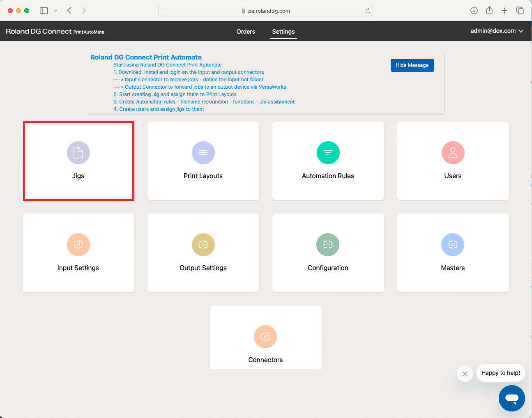Open the Connectors gear icon
Viewport: 532px width, 418px height.
click(265, 337)
